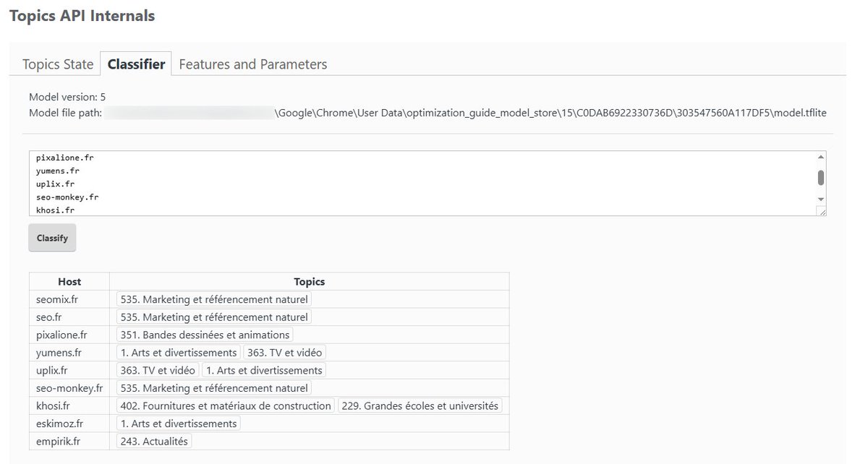
Task: Switch to Features and Parameters tab
Action: pos(252,64)
